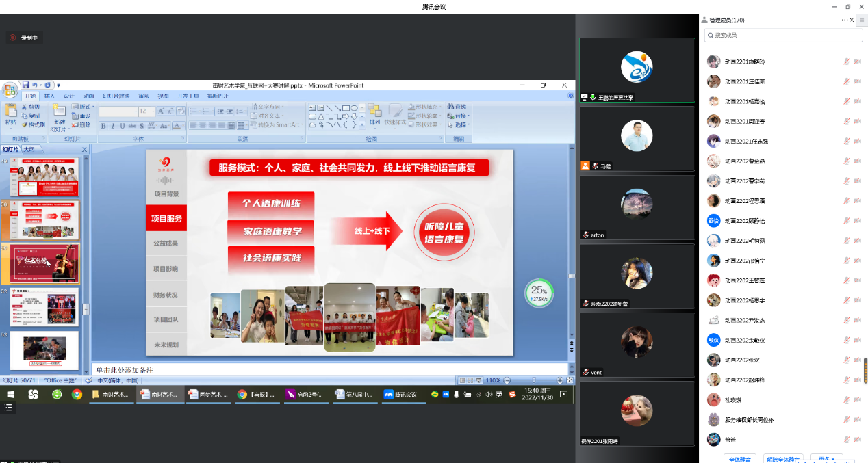Click the Find binoculars icon in ribbon
The image size is (868, 463).
click(x=450, y=107)
